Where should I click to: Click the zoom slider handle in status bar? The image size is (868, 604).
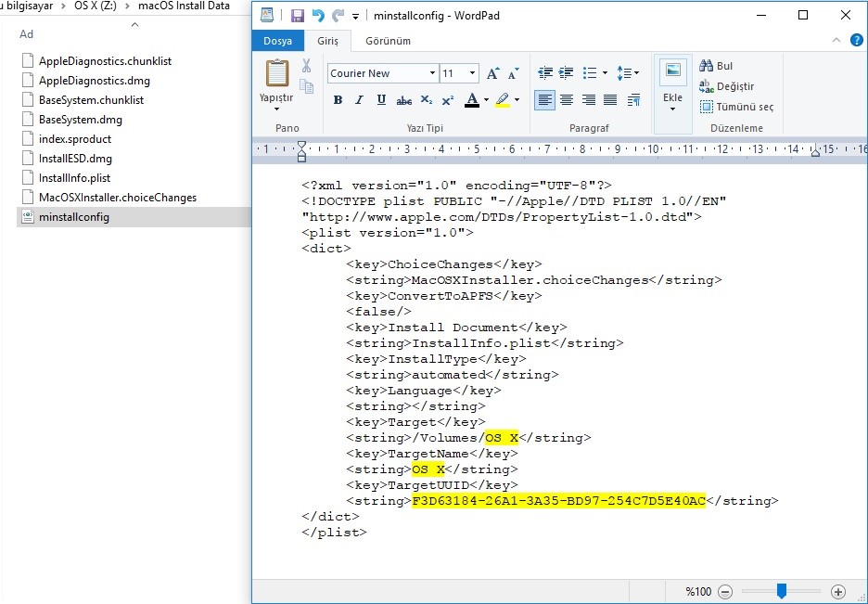tap(782, 591)
